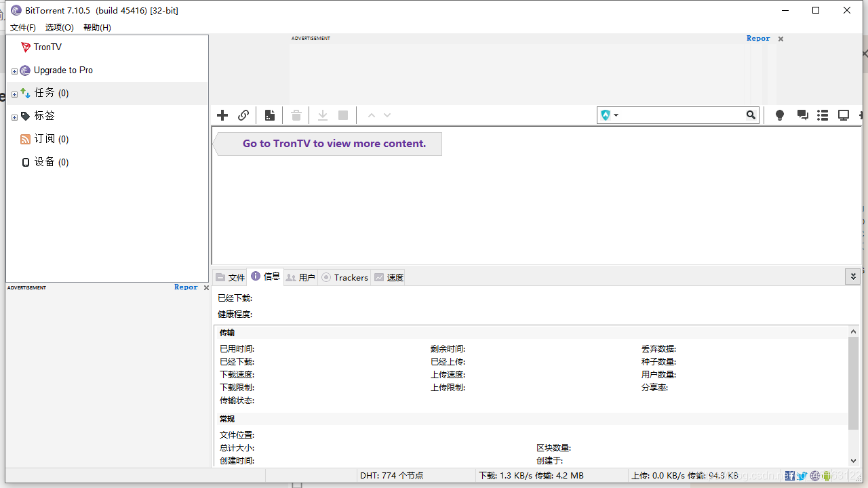Click the Remove torrent trash icon
The width and height of the screenshot is (868, 488).
296,115
